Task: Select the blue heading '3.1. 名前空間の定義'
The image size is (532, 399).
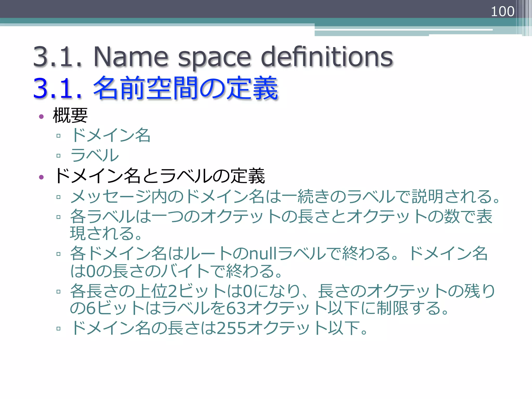Action: click(156, 88)
